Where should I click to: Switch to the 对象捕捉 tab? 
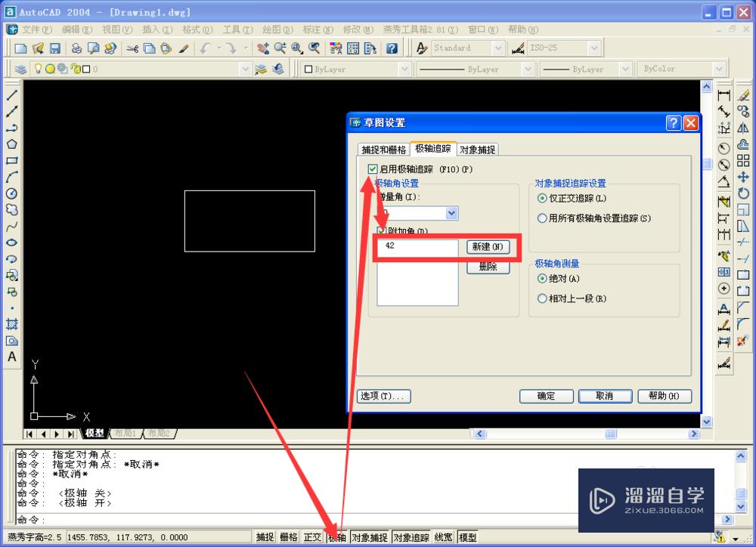coord(478,149)
